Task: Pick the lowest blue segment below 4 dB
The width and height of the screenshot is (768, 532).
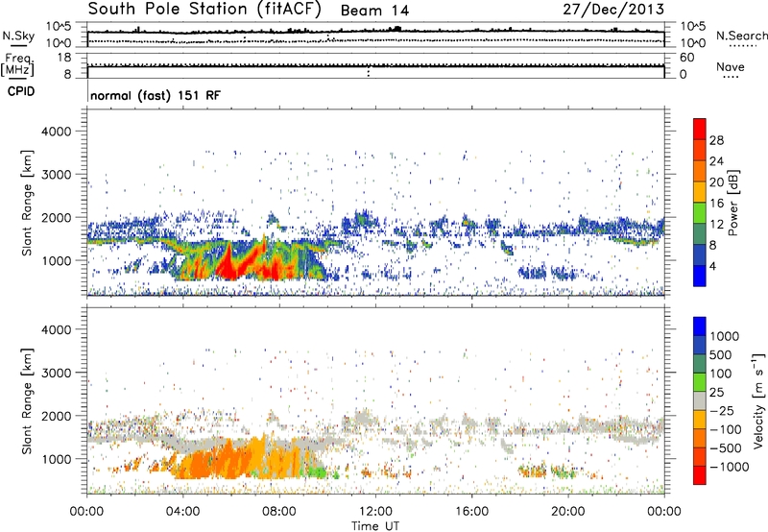Action: click(x=700, y=277)
